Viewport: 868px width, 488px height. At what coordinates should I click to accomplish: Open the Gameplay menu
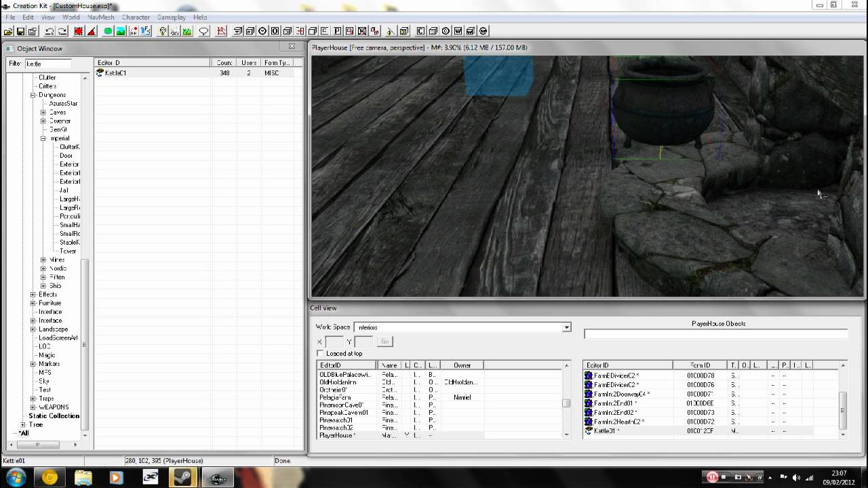click(172, 17)
